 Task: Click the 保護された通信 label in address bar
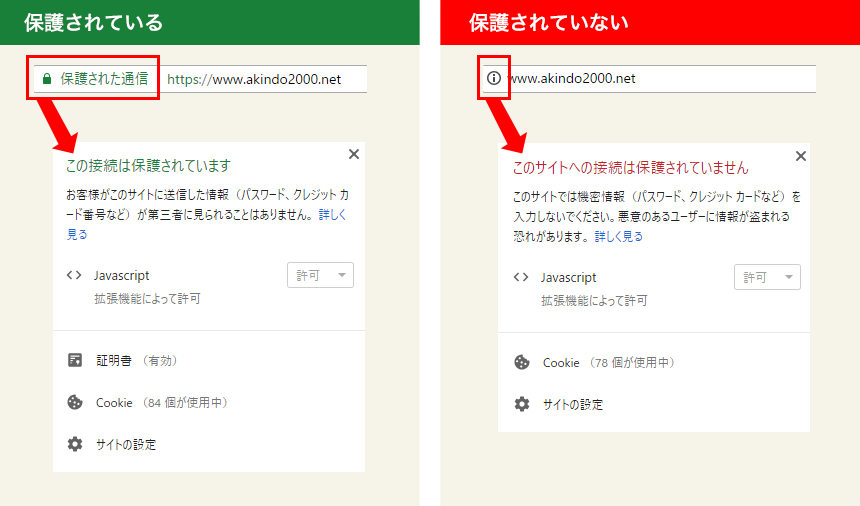(x=104, y=79)
